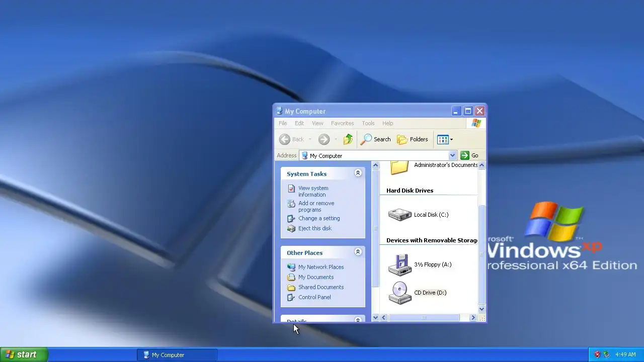The width and height of the screenshot is (644, 362).
Task: Open Forward history dropdown arrow
Action: point(336,139)
